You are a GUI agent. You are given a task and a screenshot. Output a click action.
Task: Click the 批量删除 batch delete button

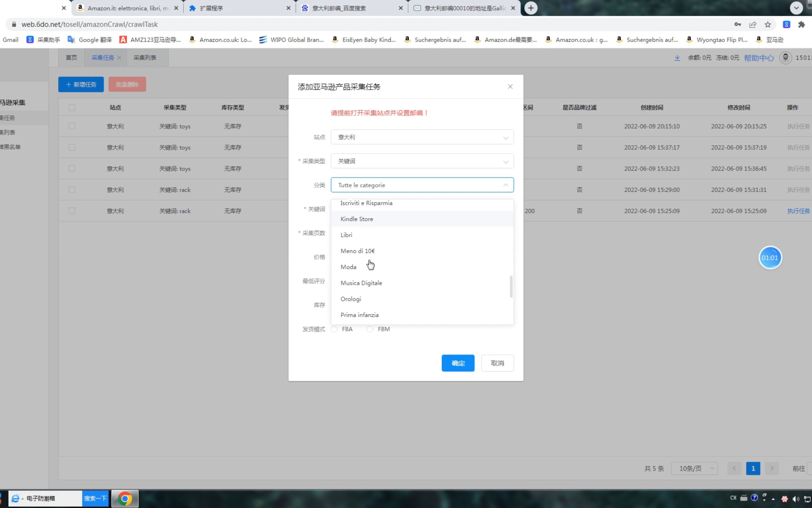point(127,84)
